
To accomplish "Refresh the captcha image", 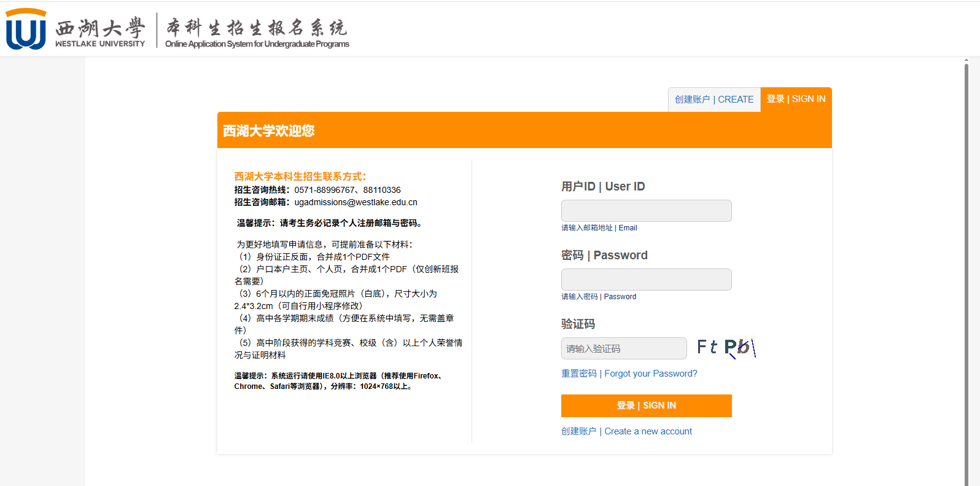I will click(726, 348).
